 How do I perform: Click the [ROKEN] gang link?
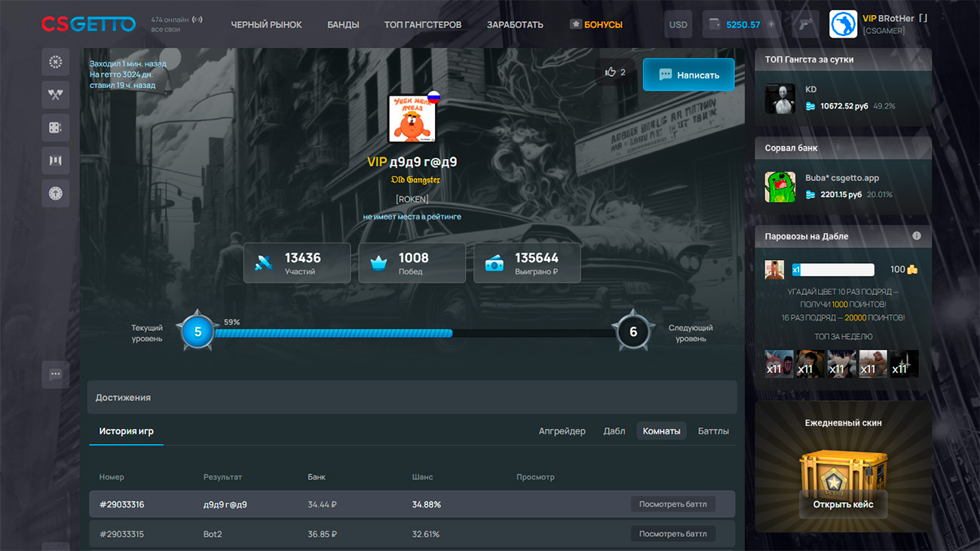(412, 199)
